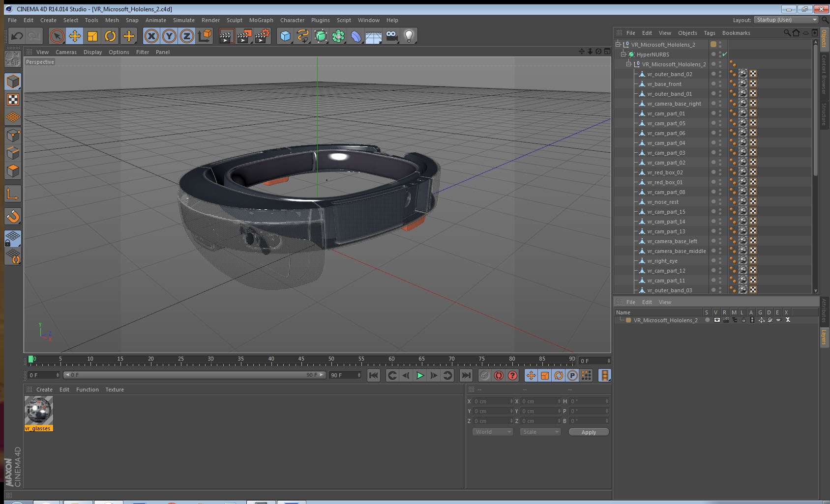Toggle autokeying button
This screenshot has width=830, height=504.
point(499,375)
